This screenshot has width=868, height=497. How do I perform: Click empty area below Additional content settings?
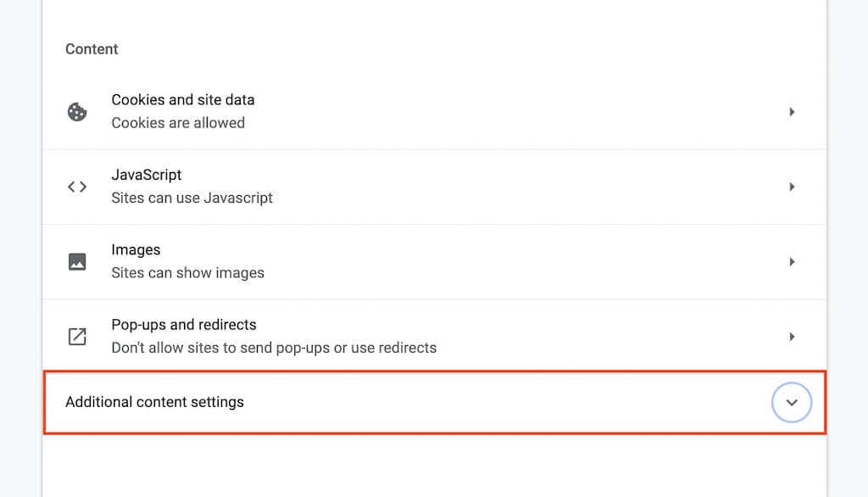point(424,465)
